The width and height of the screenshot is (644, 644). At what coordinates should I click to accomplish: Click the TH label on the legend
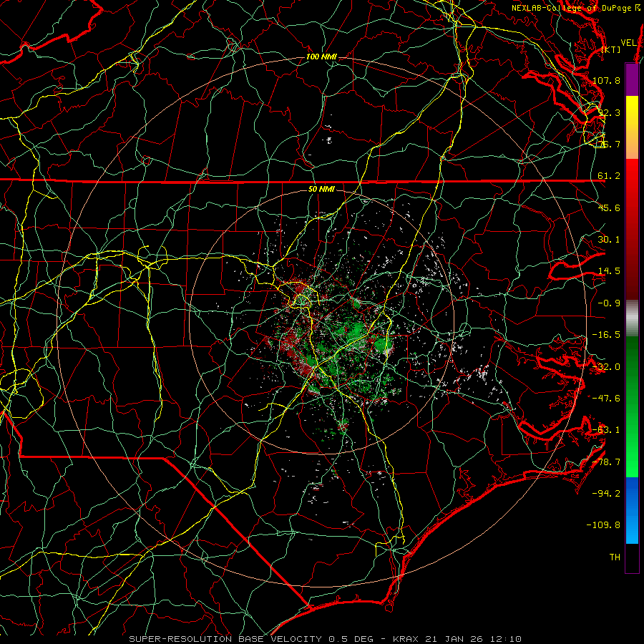click(615, 557)
